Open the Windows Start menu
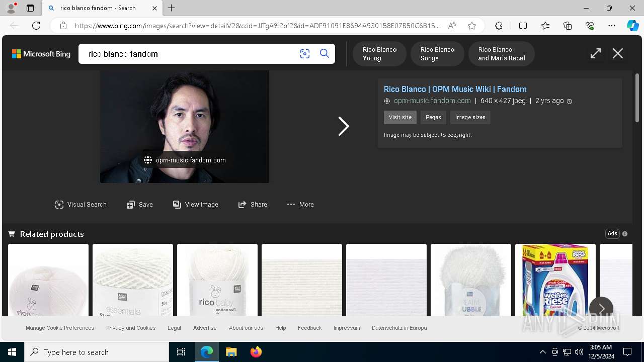Screen dimensions: 644x362 [12, 352]
